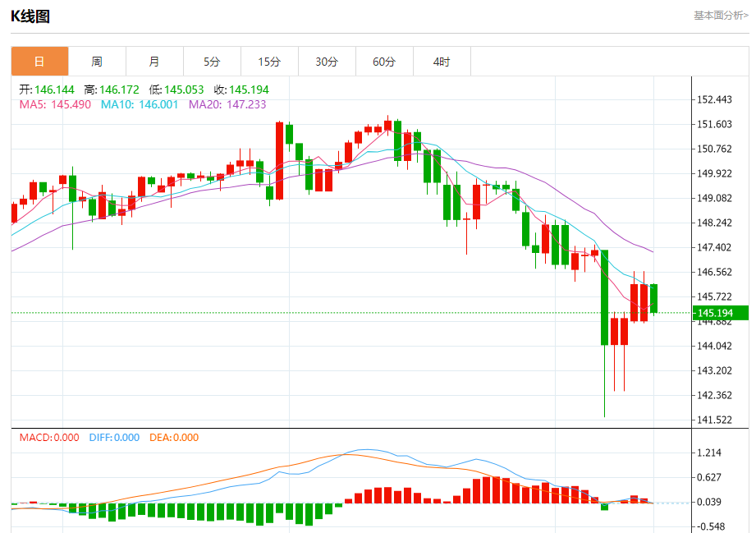This screenshot has height=533, width=756.
Task: Click the 152.443 price axis label
Action: (x=714, y=99)
